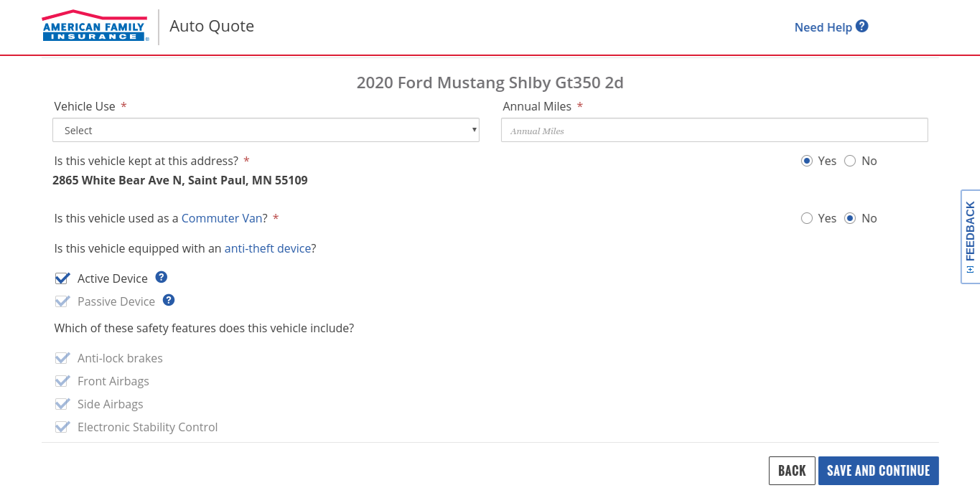The height and width of the screenshot is (493, 980).
Task: Uncheck the Active Device checkbox
Action: click(x=62, y=278)
